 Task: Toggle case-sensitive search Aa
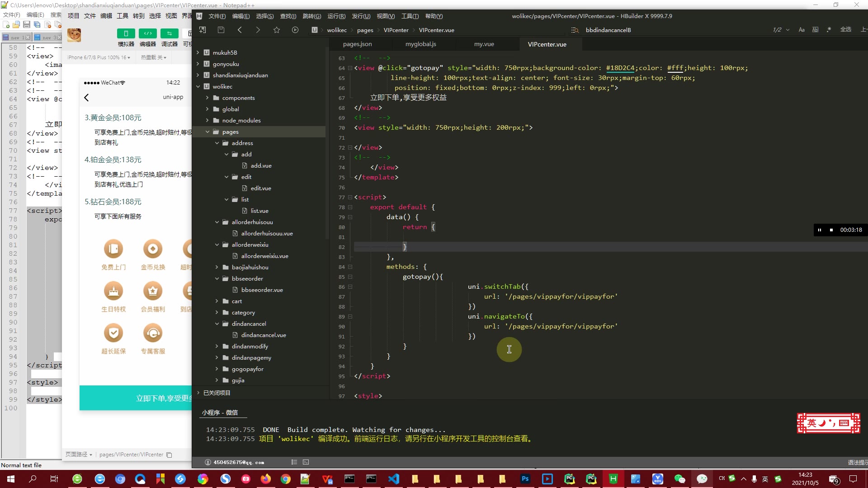802,30
